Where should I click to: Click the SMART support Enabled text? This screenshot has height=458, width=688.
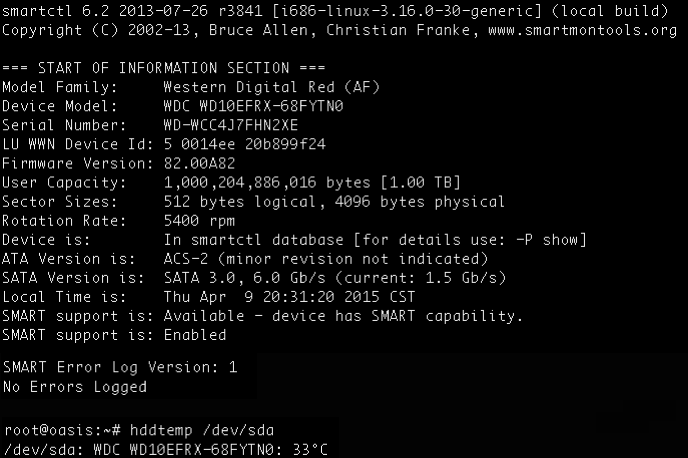[x=195, y=335]
